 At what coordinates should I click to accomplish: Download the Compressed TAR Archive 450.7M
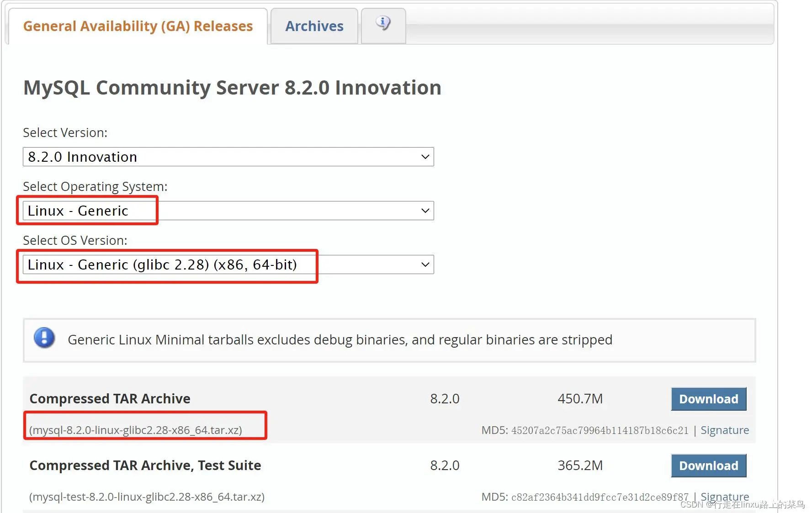pyautogui.click(x=708, y=399)
